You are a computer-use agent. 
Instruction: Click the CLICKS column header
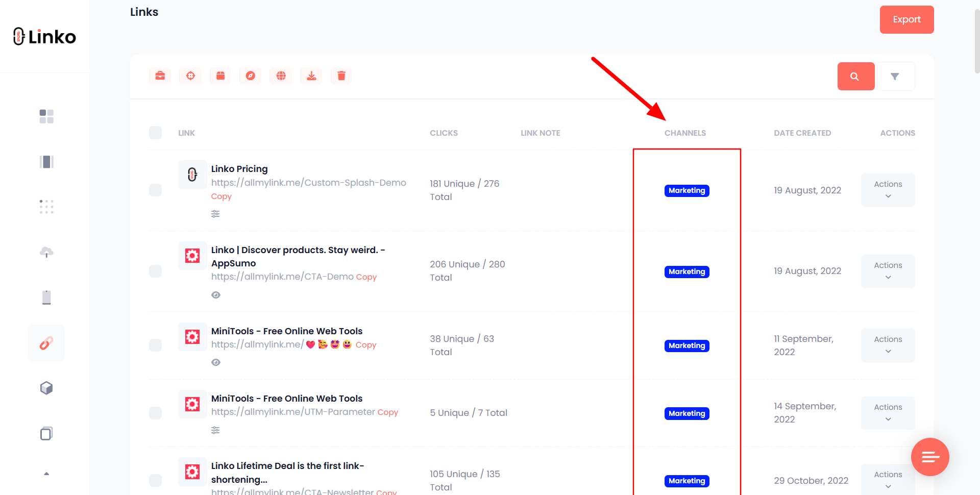pos(444,133)
